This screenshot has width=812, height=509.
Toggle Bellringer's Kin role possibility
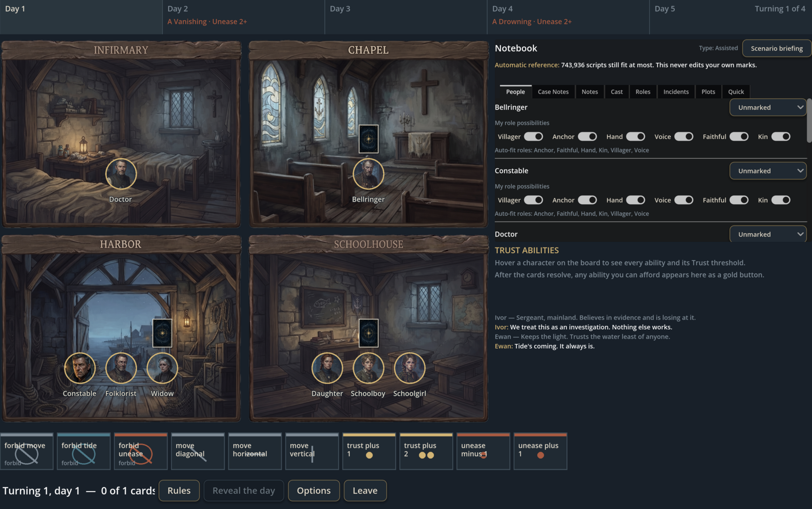(781, 137)
